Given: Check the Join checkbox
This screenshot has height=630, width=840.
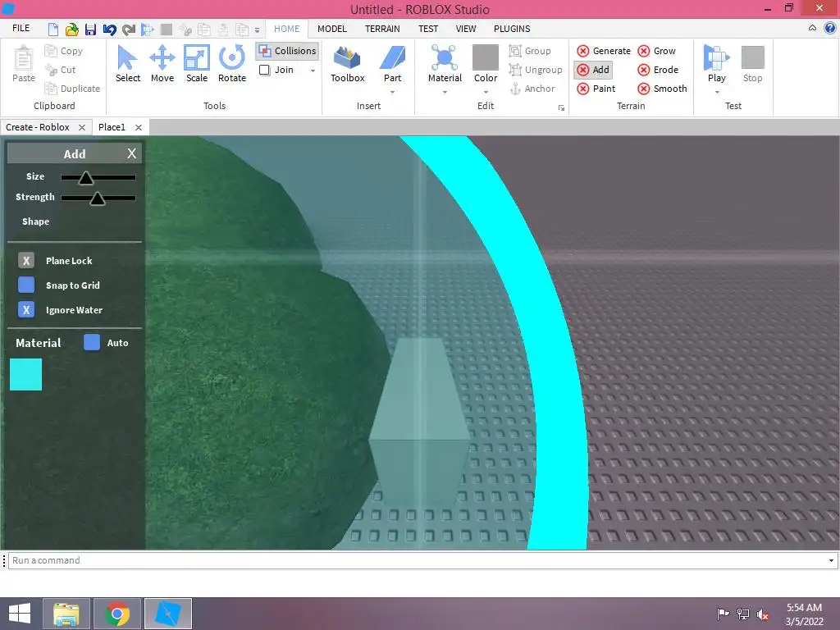Looking at the screenshot, I should [x=265, y=70].
